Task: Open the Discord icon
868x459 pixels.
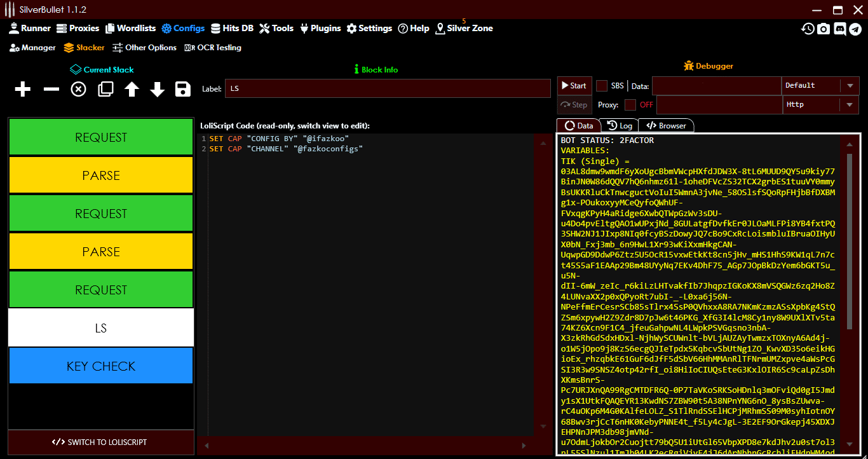Action: 840,29
